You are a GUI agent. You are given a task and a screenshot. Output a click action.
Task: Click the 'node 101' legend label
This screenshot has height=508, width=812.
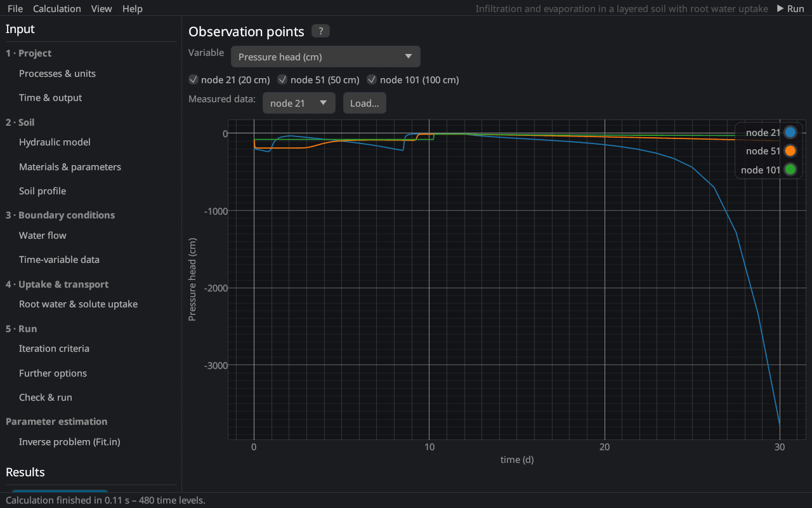pos(761,170)
